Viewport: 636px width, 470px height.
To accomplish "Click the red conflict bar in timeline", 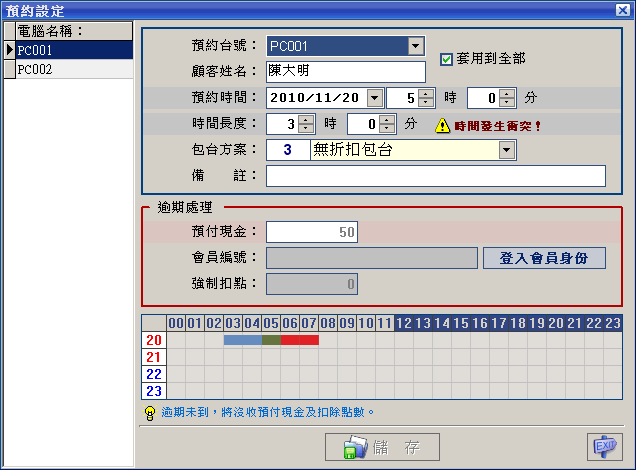I will coord(300,340).
